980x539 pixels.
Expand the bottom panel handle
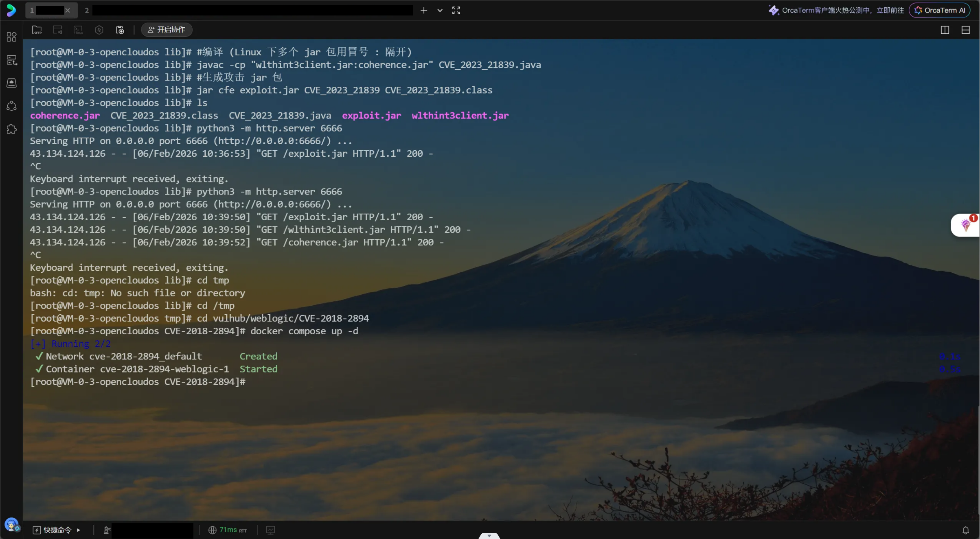pyautogui.click(x=489, y=536)
